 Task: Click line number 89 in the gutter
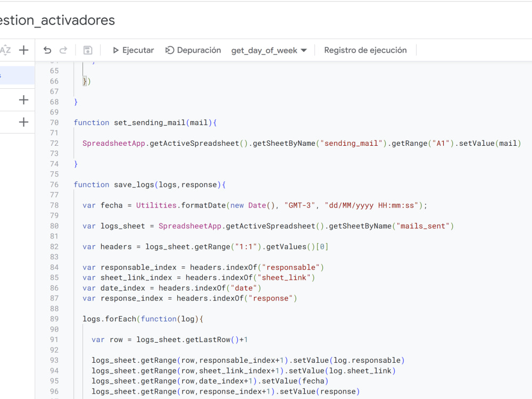[x=54, y=319]
